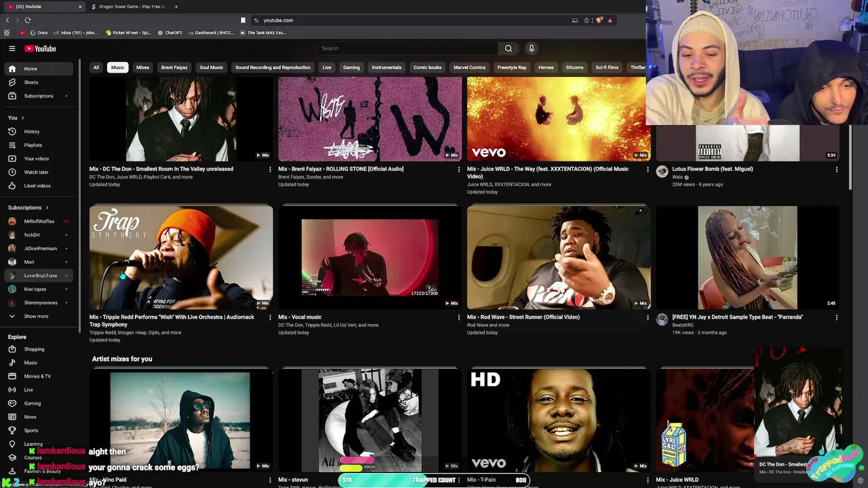
Task: Select the Mixes filter chip
Action: pyautogui.click(x=142, y=67)
